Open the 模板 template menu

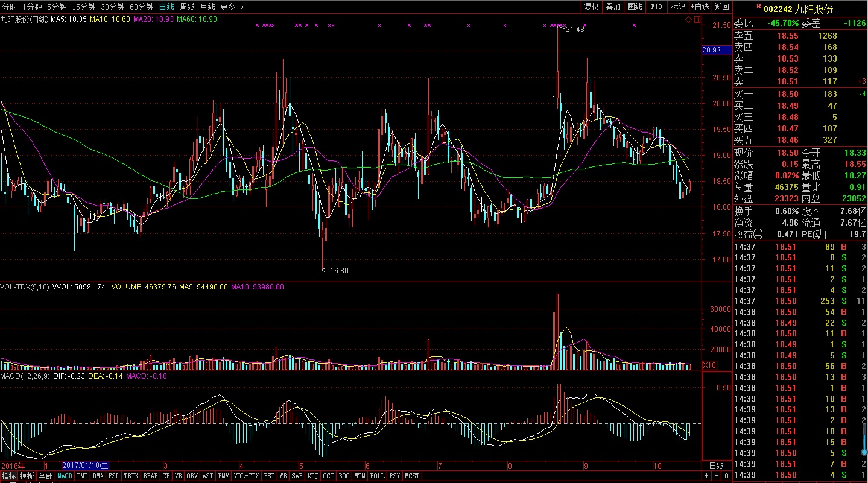(x=27, y=476)
